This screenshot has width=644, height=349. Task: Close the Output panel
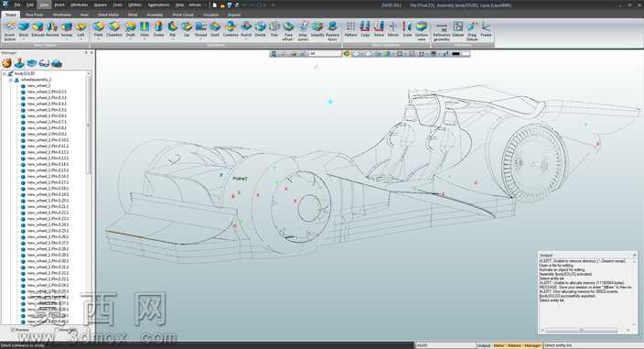coord(634,256)
